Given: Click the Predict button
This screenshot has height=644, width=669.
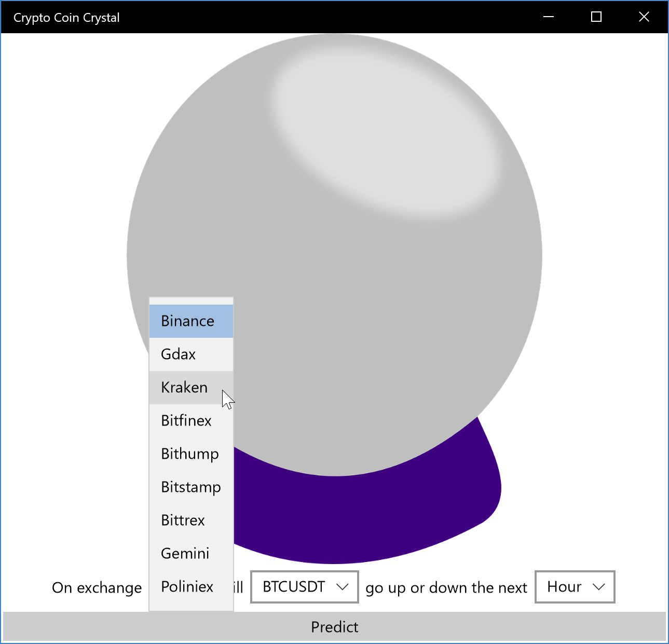Looking at the screenshot, I should (334, 627).
